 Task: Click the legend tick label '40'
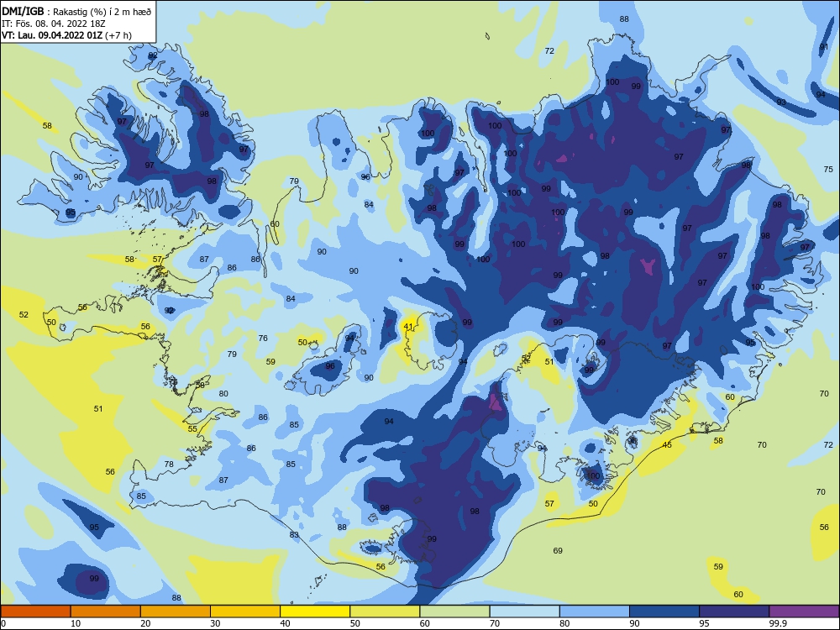[x=285, y=623]
